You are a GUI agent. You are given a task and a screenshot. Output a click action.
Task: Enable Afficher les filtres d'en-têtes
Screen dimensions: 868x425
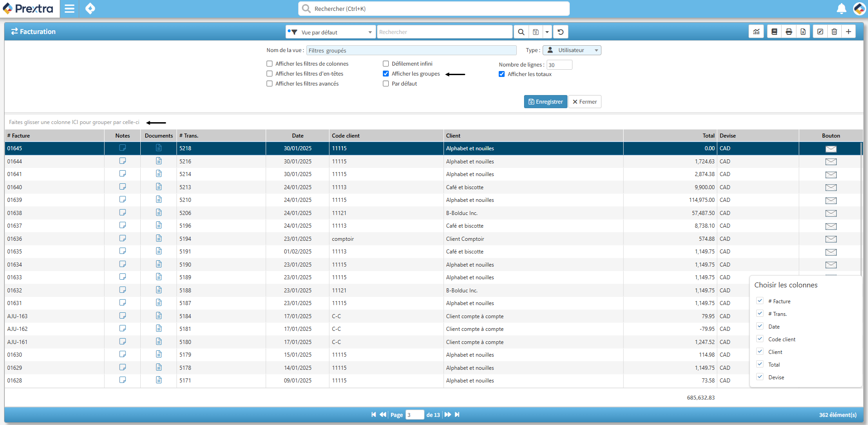click(x=270, y=74)
